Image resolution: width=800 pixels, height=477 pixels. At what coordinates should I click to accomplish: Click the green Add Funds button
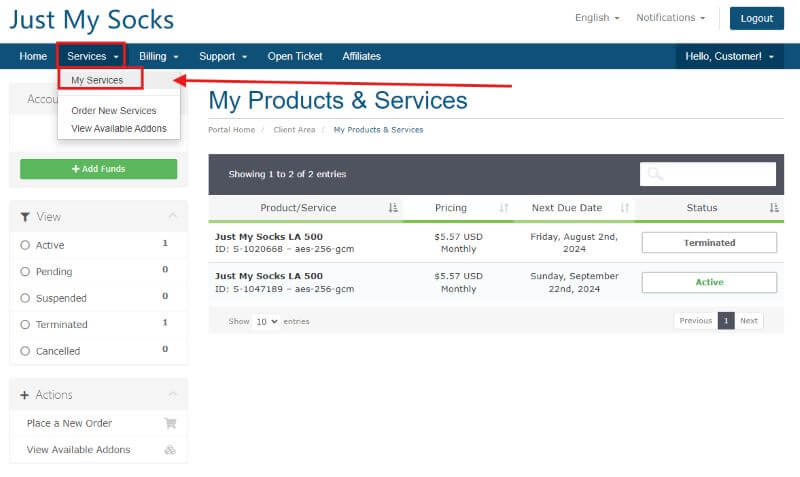[98, 169]
